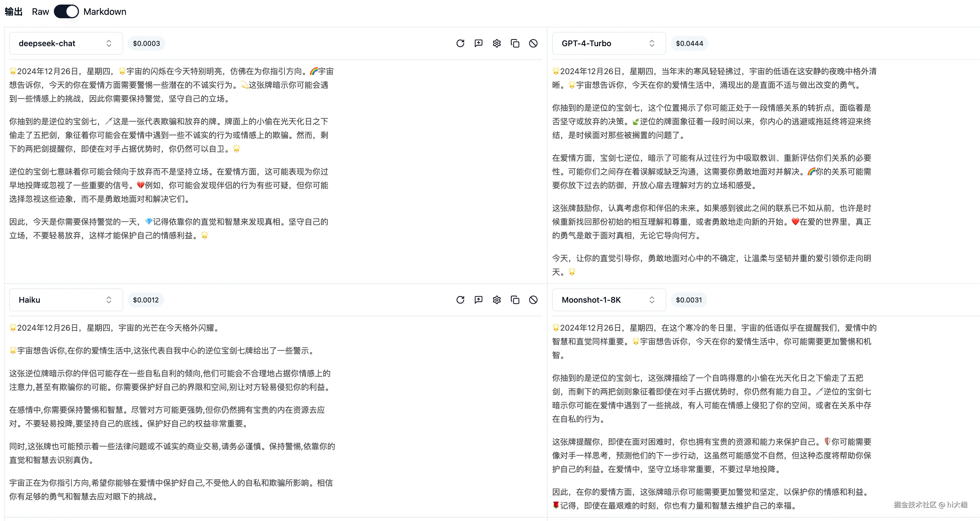The width and height of the screenshot is (980, 521).
Task: Disable the deepseek-chat model with ban icon
Action: (533, 43)
